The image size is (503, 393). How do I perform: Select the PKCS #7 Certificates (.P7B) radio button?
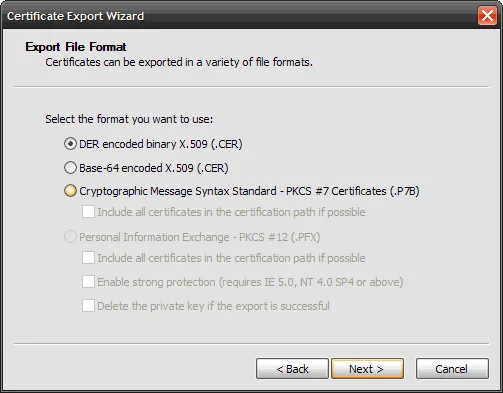70,191
